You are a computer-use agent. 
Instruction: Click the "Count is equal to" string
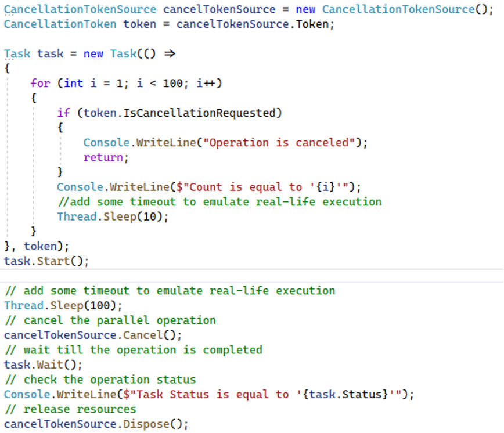pyautogui.click(x=245, y=187)
